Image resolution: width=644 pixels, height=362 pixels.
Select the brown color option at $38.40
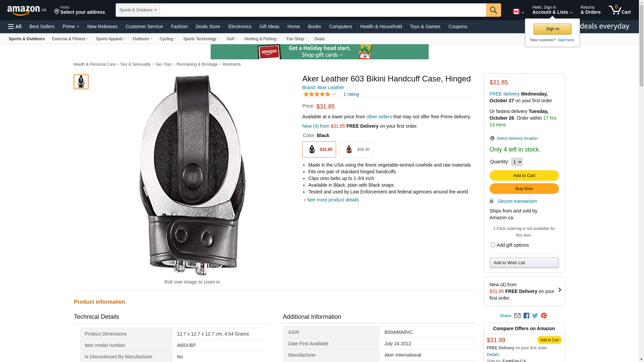pyautogui.click(x=356, y=149)
